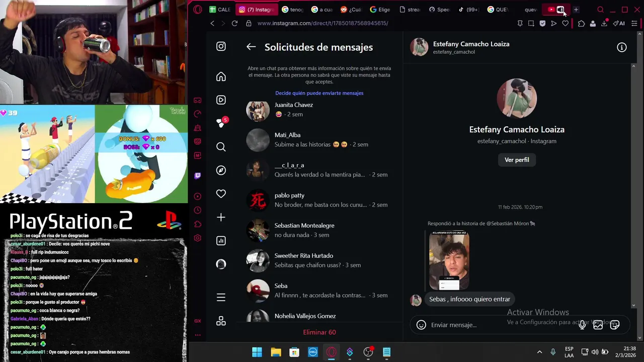
Task: Open GX Control speedometer icon in sidebar
Action: [x=197, y=114]
